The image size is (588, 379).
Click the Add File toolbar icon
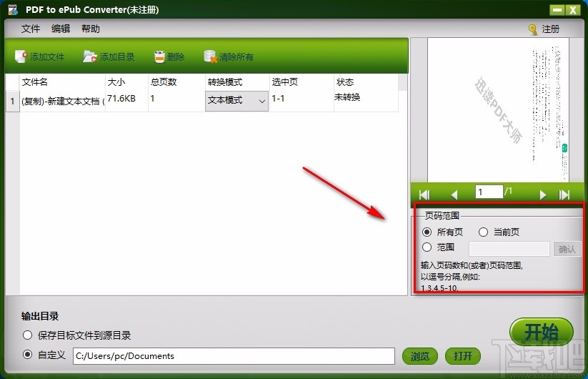coord(21,56)
